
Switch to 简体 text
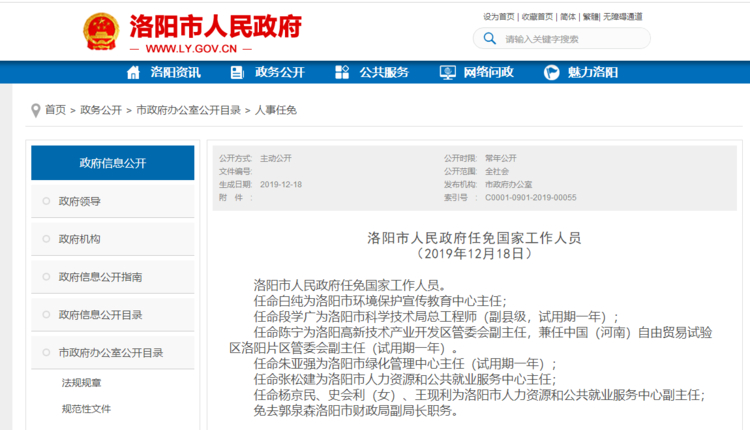coord(568,17)
